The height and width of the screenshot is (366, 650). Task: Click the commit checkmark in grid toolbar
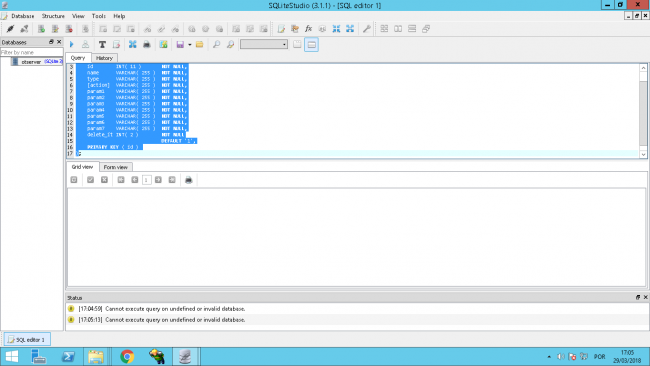(x=90, y=179)
